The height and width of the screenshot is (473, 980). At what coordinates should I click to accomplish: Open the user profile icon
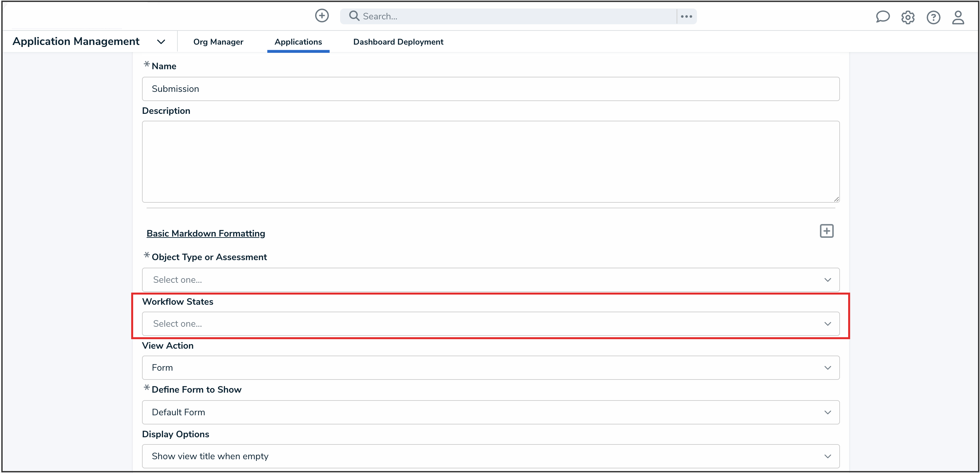959,17
